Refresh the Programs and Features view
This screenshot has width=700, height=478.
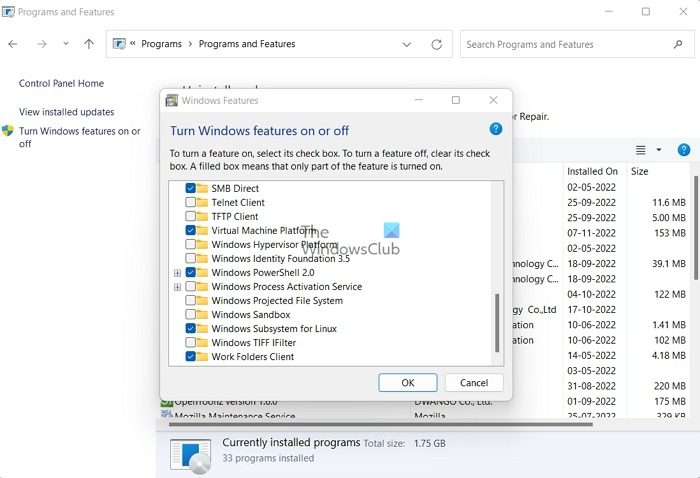[x=437, y=44]
